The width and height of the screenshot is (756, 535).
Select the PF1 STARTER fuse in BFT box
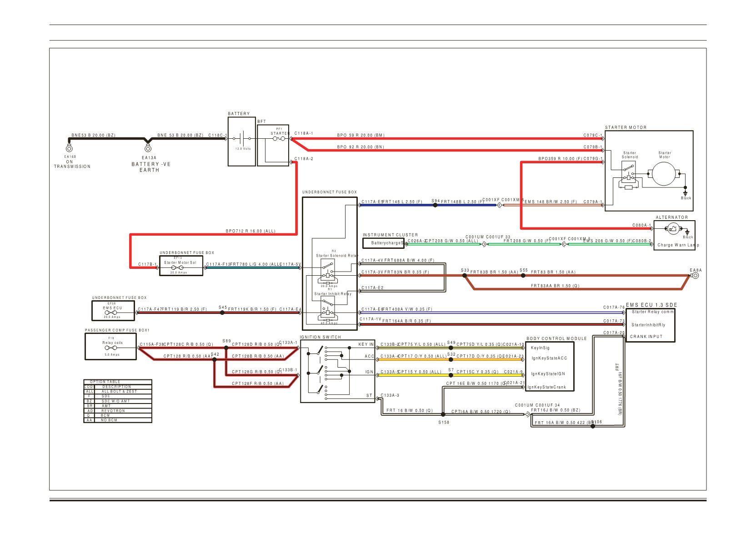[x=278, y=138]
